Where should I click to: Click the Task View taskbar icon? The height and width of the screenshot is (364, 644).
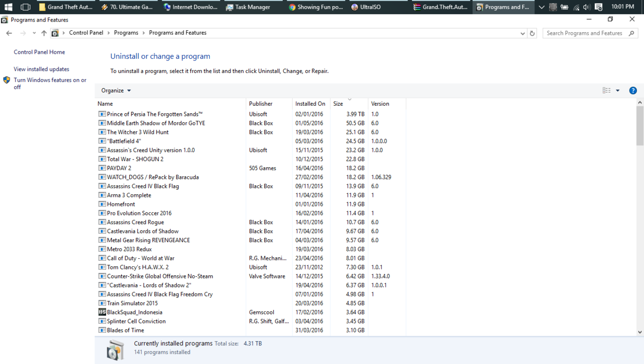25,7
